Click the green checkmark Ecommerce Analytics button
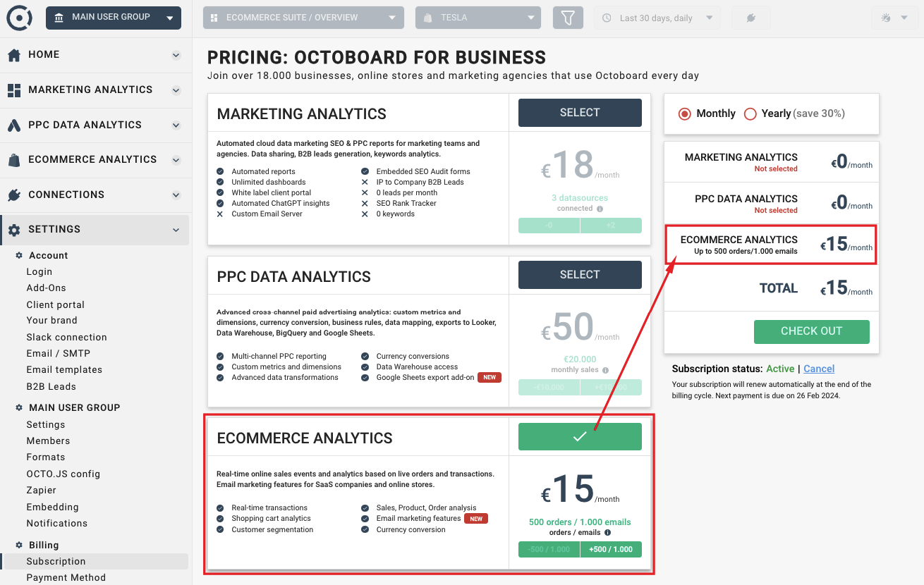This screenshot has width=924, height=585. tap(580, 436)
